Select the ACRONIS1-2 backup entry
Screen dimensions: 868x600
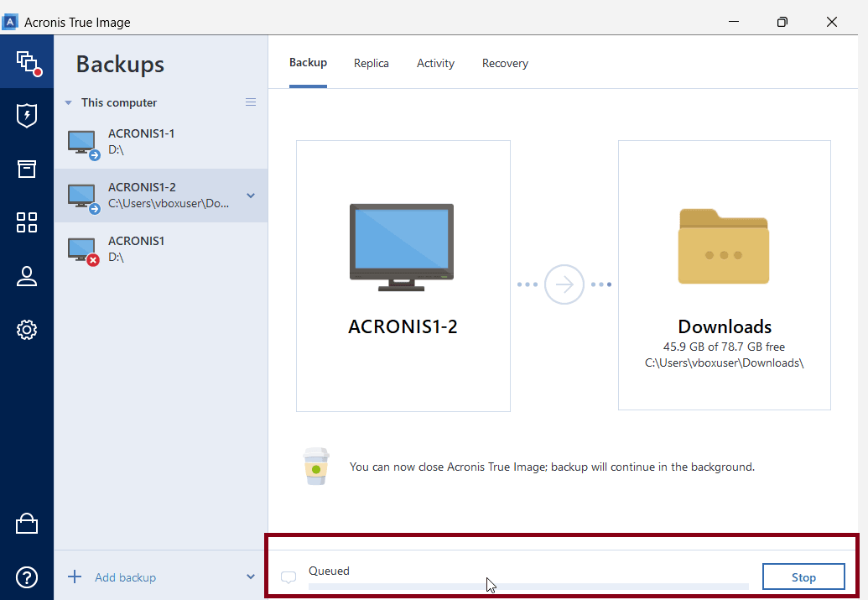160,196
